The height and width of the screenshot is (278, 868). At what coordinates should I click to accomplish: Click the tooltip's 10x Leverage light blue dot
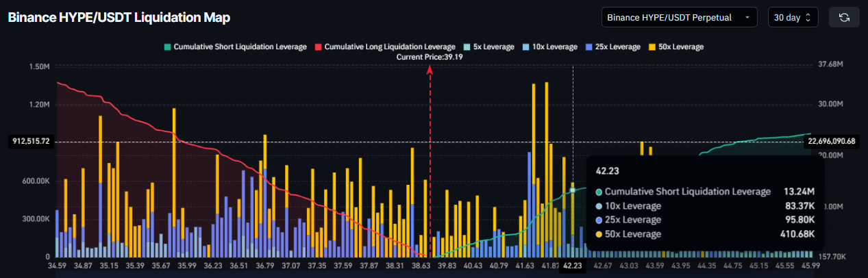point(599,206)
